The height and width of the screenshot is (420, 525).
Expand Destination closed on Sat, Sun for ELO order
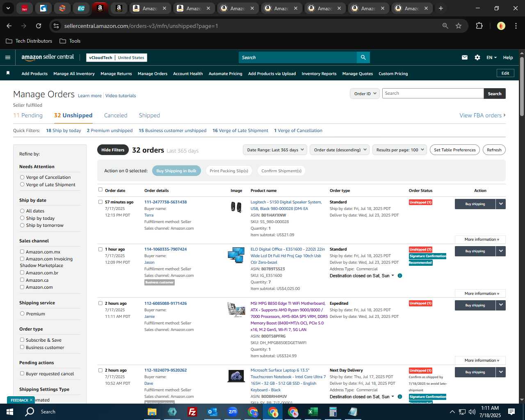point(362,276)
